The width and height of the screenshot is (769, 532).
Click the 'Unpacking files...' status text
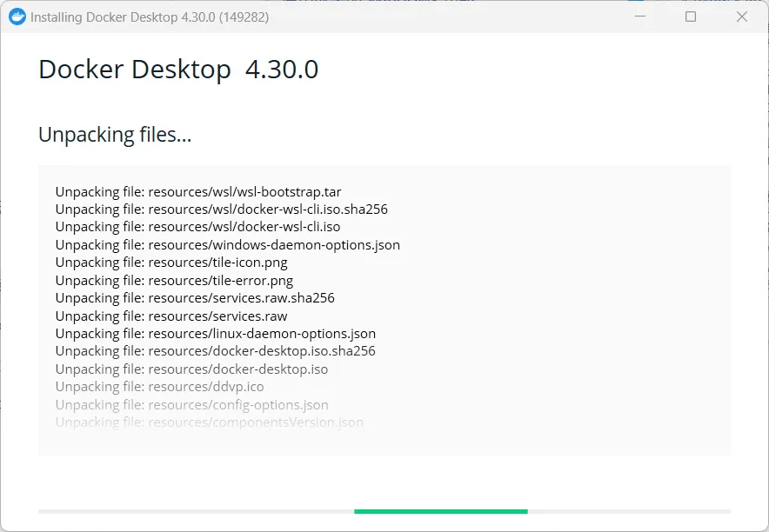click(x=115, y=135)
